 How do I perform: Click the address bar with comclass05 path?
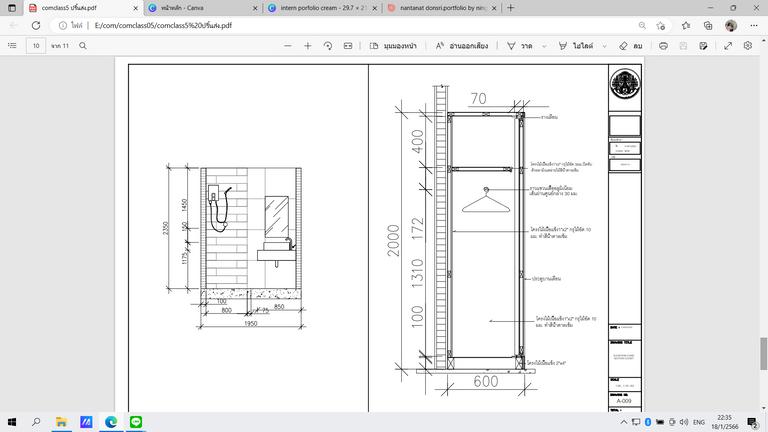coord(163,25)
